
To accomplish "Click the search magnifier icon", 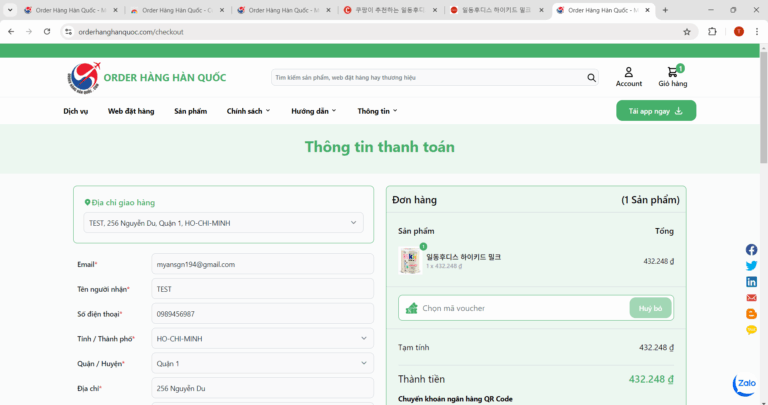I will coord(592,77).
